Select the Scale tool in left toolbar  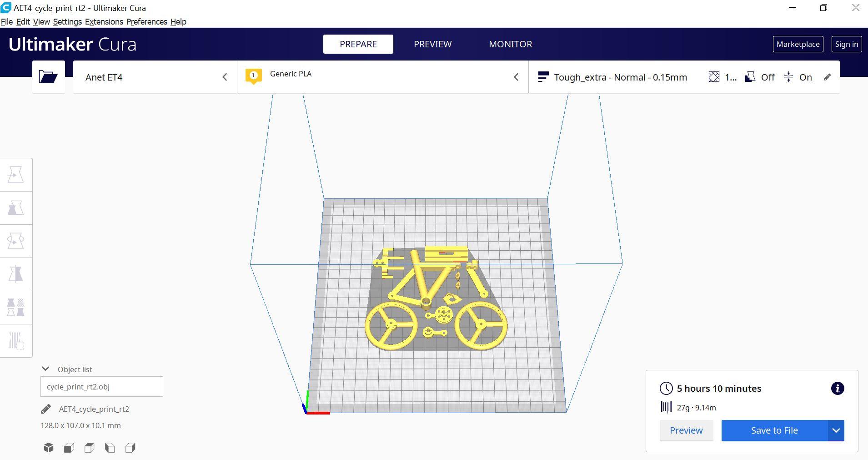[16, 208]
